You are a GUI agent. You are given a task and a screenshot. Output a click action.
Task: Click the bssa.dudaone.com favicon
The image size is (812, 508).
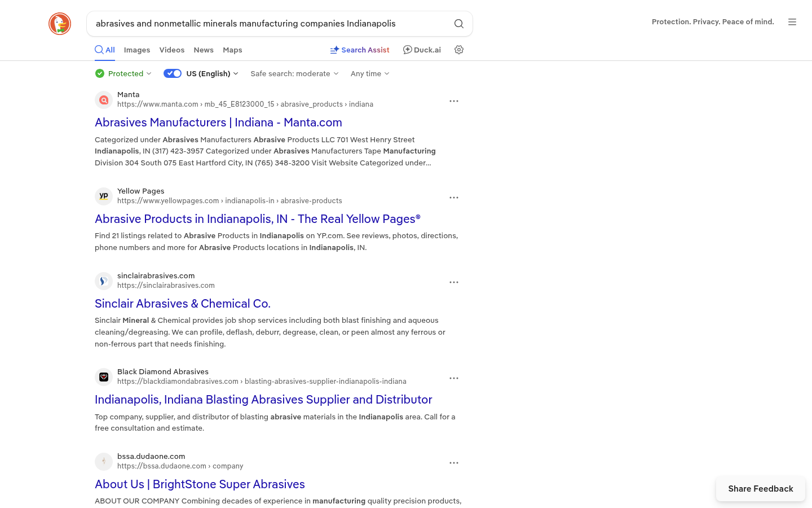tap(104, 462)
